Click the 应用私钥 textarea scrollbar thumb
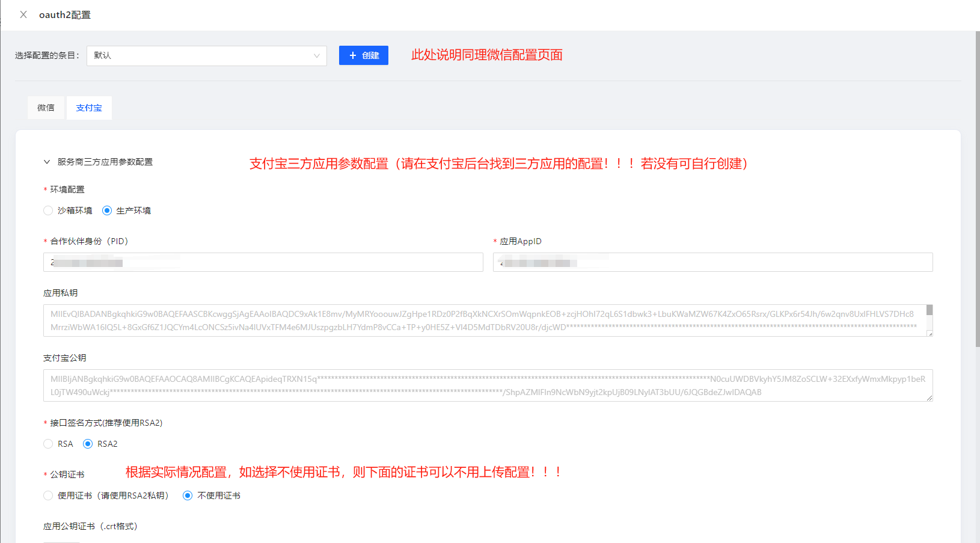This screenshot has height=543, width=980. tap(929, 310)
